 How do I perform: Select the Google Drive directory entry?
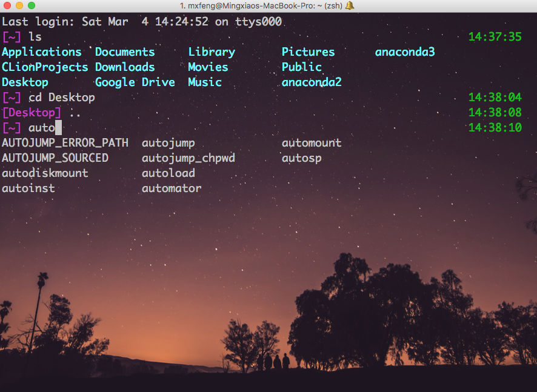pos(135,82)
